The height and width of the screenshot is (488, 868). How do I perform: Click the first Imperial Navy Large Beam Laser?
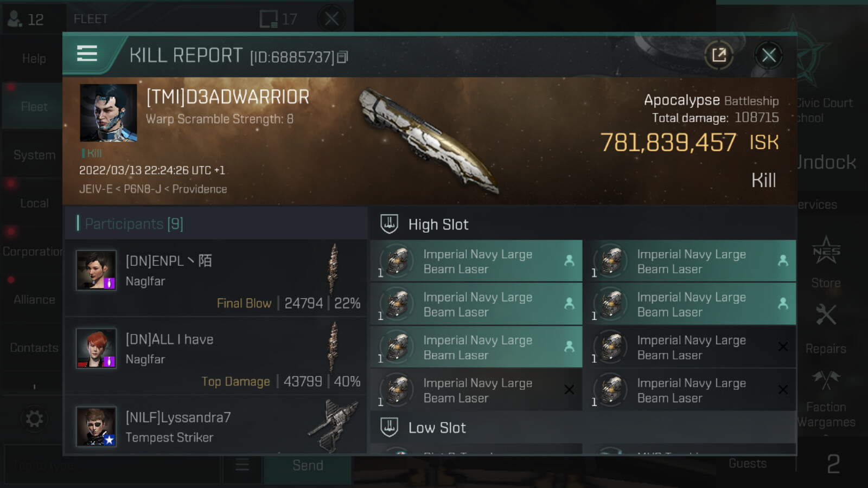(476, 261)
